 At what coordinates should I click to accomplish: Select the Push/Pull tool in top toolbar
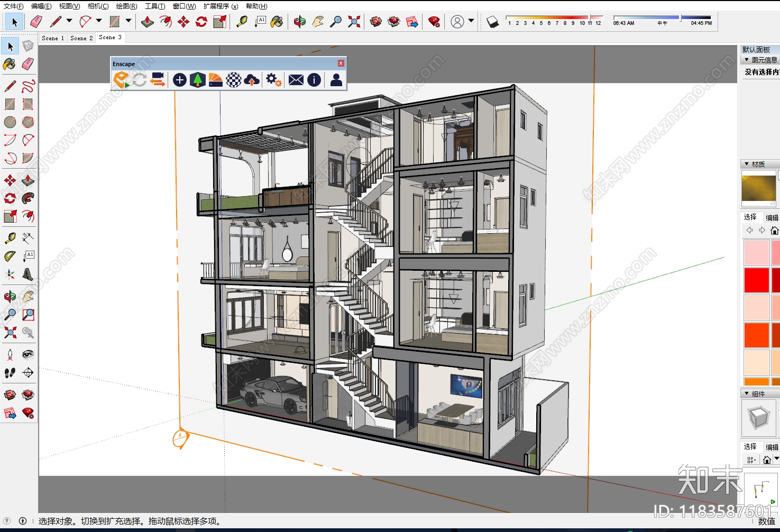tap(148, 22)
